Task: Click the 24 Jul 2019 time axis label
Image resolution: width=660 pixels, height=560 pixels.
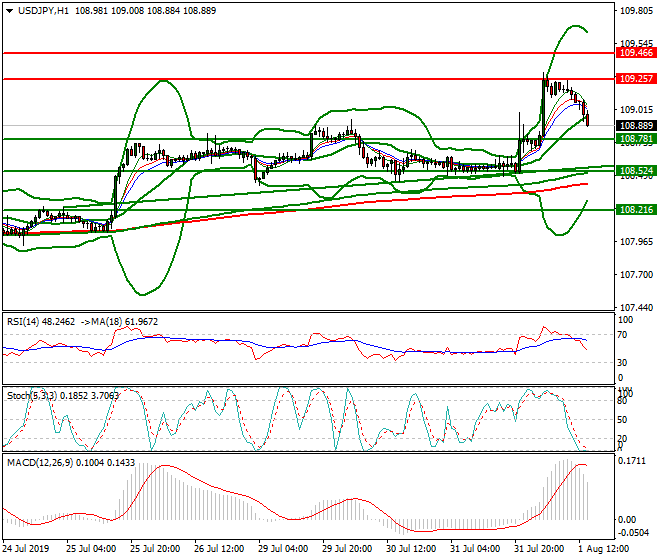Action: pos(26,549)
